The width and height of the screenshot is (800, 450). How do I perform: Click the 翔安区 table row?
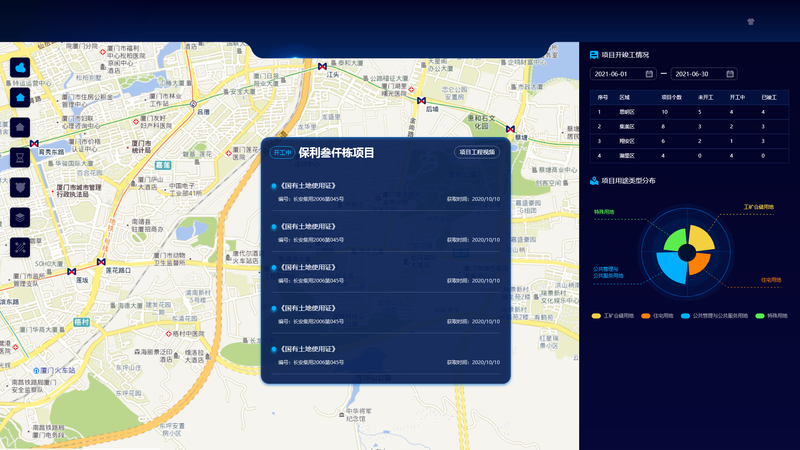coord(689,141)
